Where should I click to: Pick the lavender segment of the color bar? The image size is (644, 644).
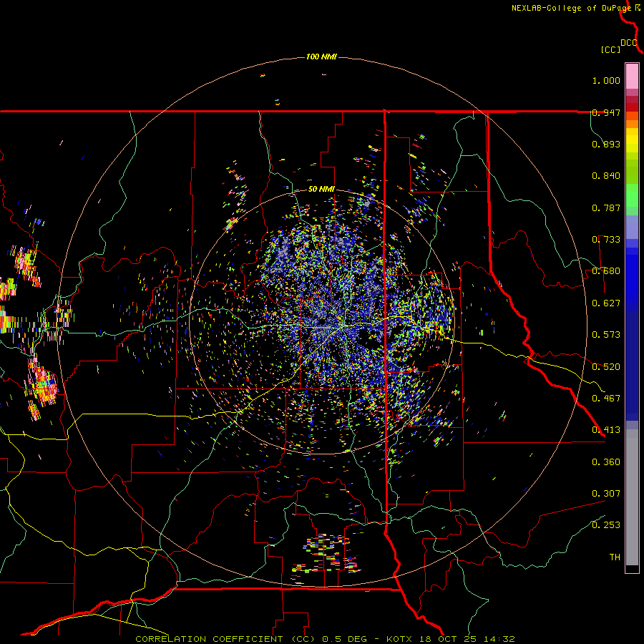tap(632, 227)
